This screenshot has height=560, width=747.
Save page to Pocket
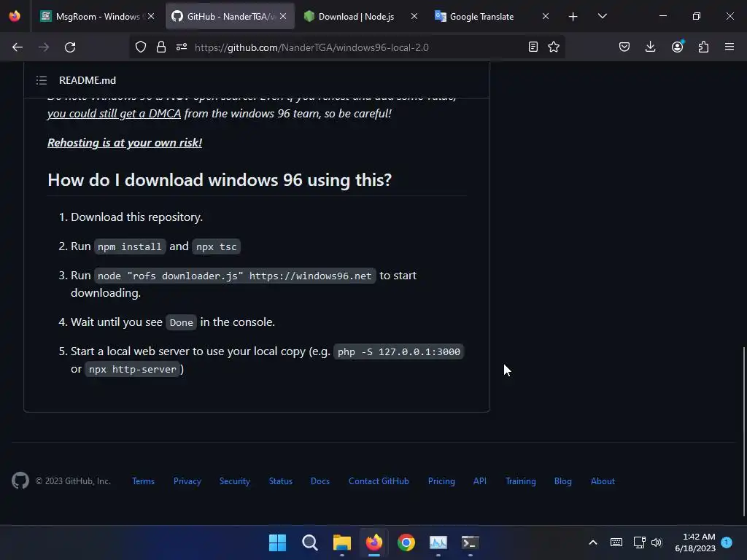[624, 47]
